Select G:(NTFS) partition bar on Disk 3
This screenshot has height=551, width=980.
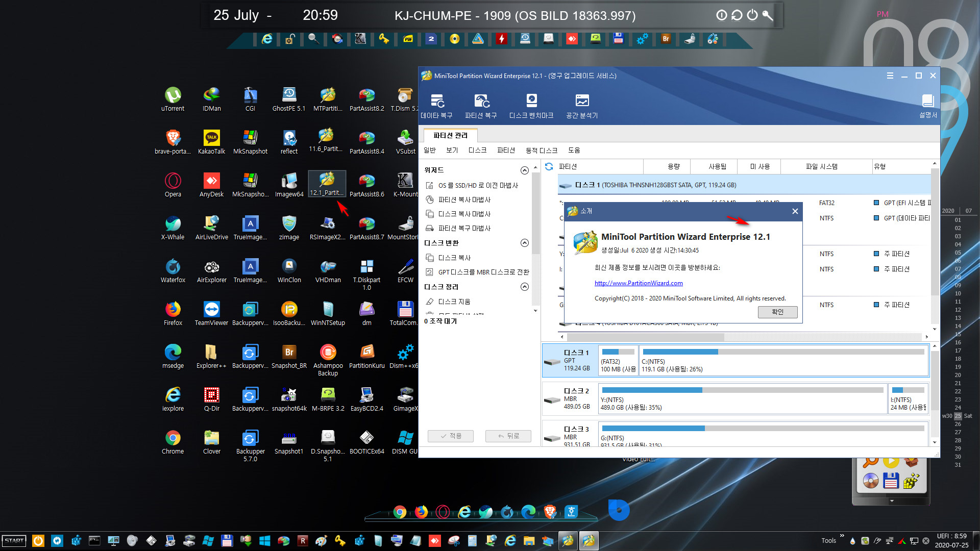click(763, 434)
